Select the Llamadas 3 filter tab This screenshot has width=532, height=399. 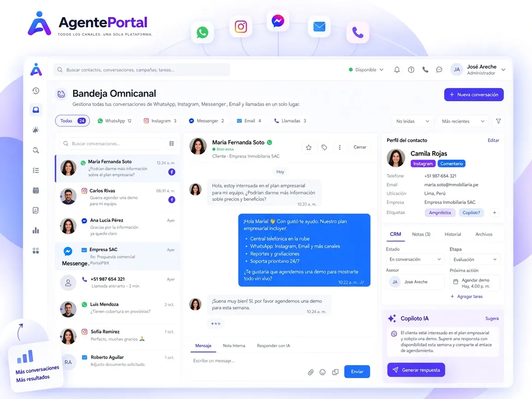coord(290,121)
